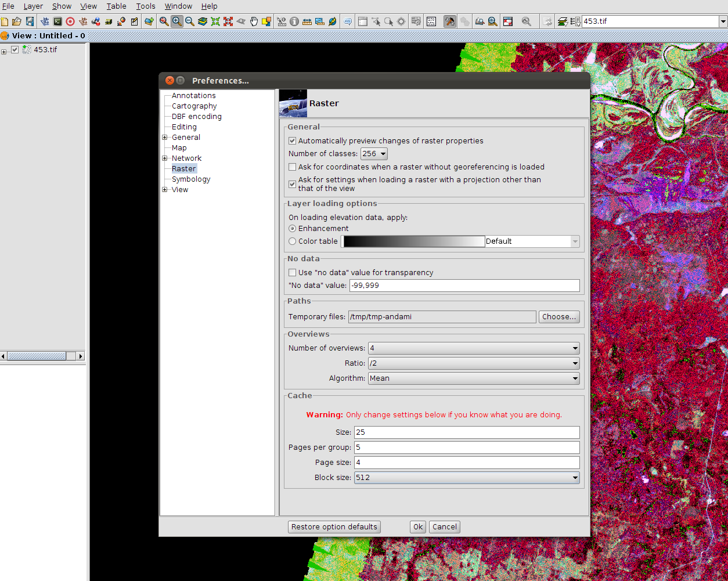Activate the Pan tool

[x=254, y=21]
